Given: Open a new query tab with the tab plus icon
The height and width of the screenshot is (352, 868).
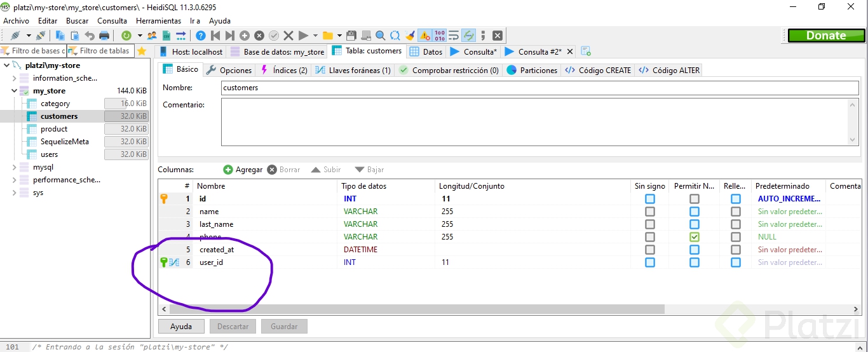Looking at the screenshot, I should (586, 51).
